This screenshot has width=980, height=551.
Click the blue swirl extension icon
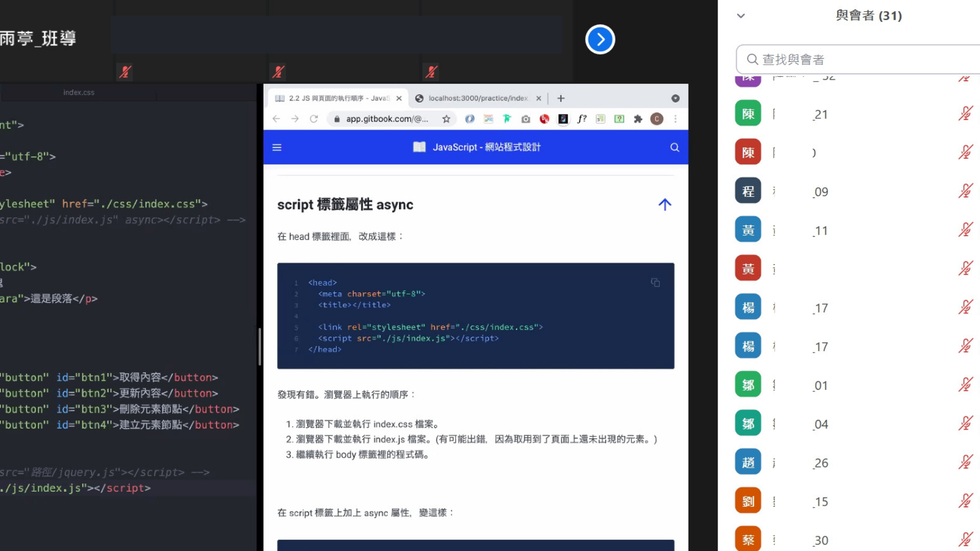(470, 119)
